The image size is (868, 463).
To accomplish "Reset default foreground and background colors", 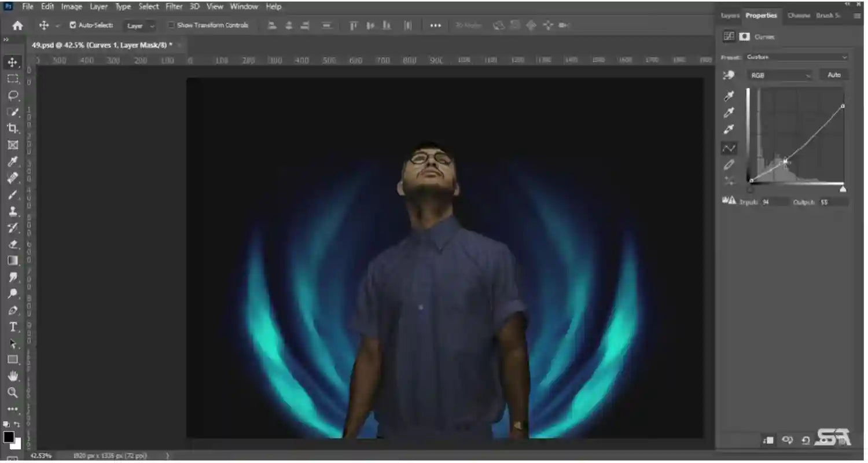I will (x=6, y=424).
